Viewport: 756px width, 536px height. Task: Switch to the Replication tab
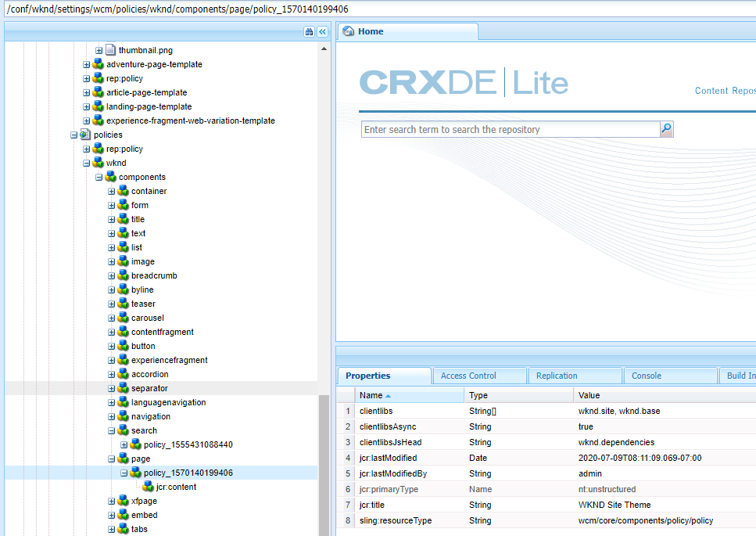tap(575, 376)
